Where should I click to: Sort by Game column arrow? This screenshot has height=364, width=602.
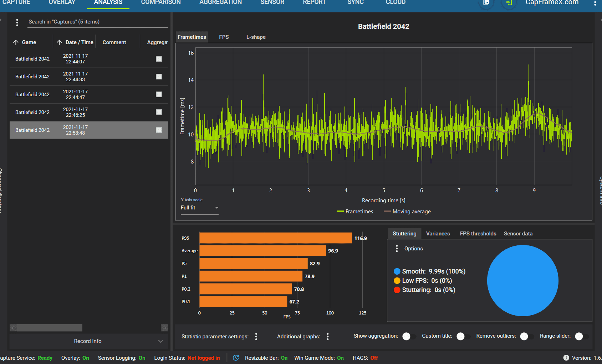point(16,42)
